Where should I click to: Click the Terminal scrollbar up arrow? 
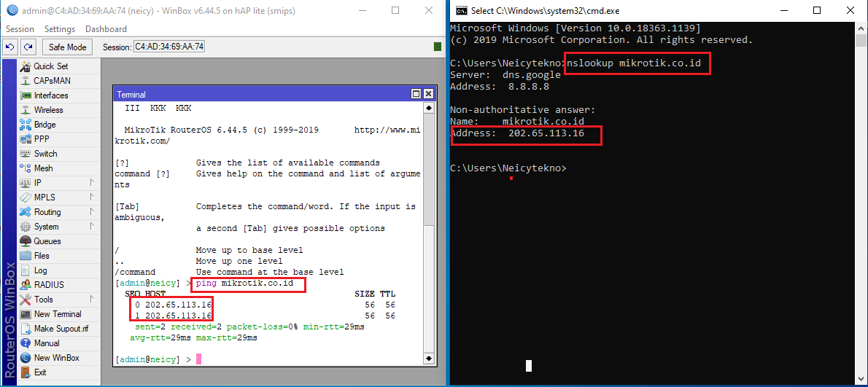[x=428, y=109]
